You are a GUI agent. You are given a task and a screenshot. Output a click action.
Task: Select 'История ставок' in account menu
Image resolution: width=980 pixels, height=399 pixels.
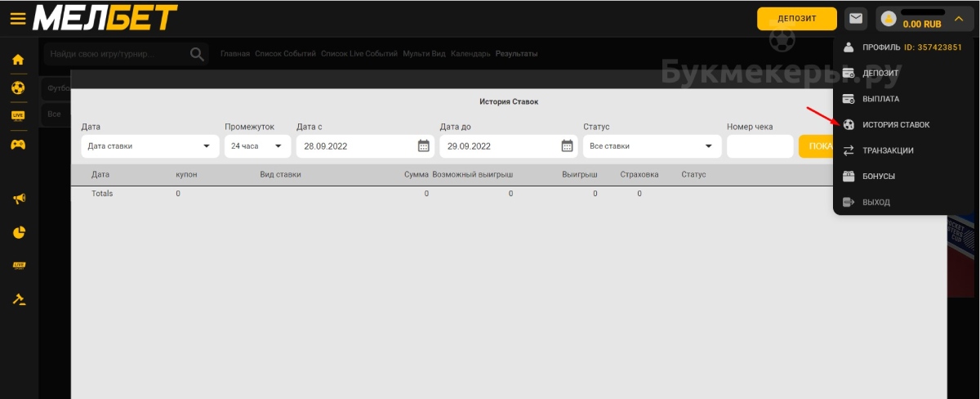(x=895, y=124)
